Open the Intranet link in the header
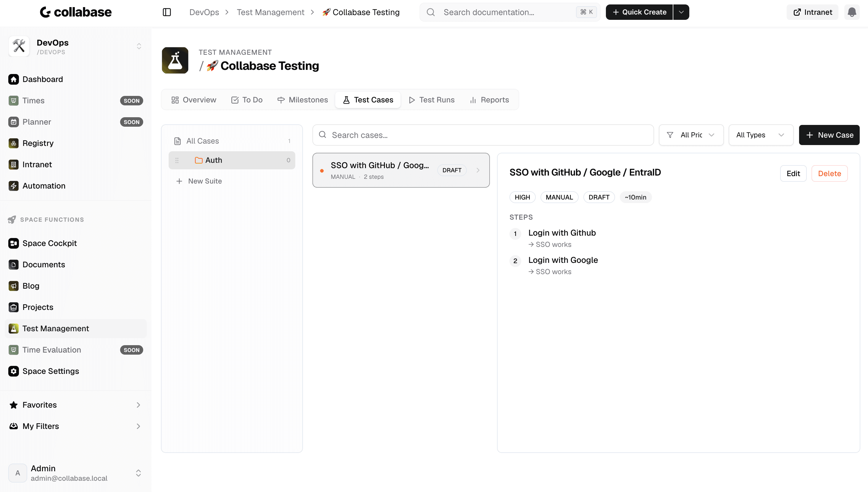Image resolution: width=868 pixels, height=492 pixels. 812,12
